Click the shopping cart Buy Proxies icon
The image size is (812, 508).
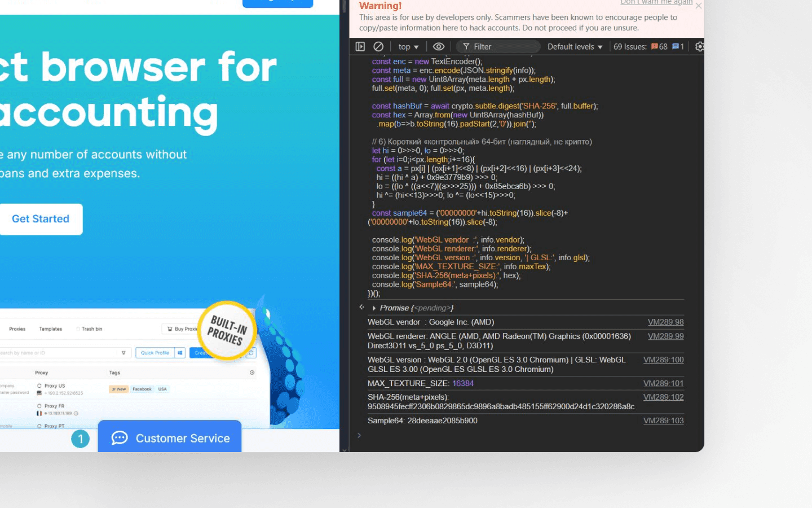(x=170, y=329)
